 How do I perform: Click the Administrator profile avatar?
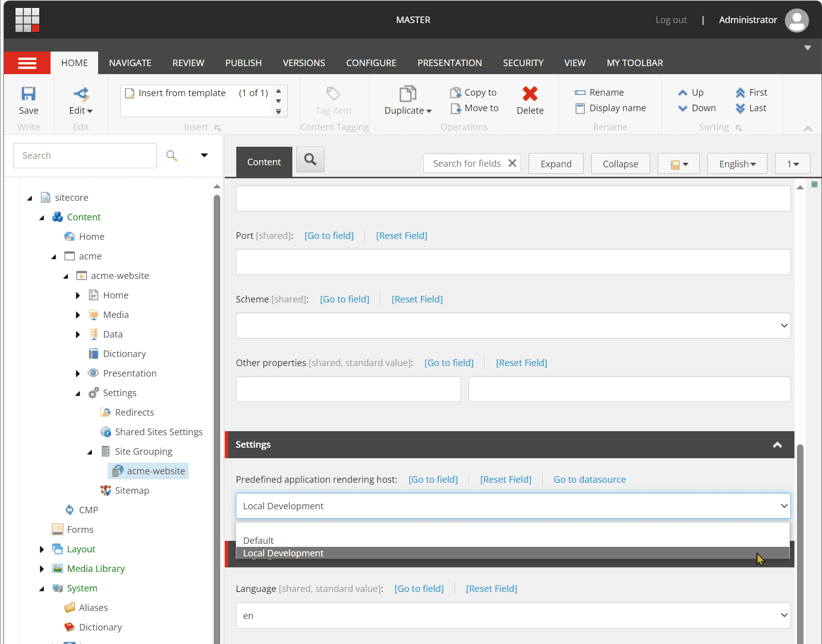[x=796, y=20]
